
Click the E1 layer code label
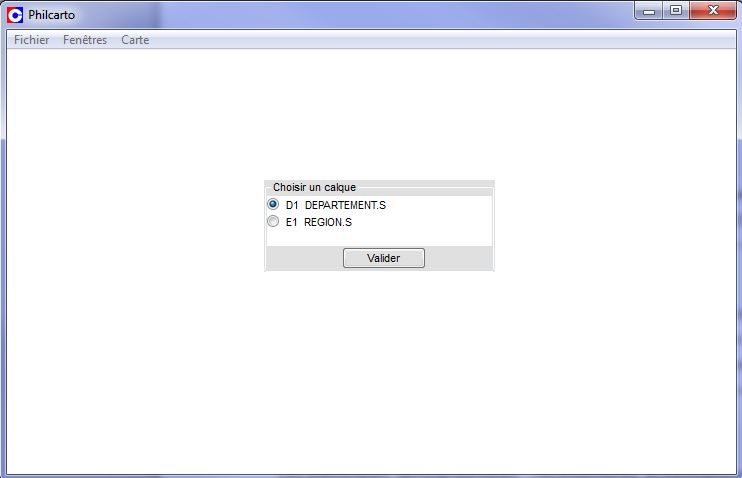(292, 222)
